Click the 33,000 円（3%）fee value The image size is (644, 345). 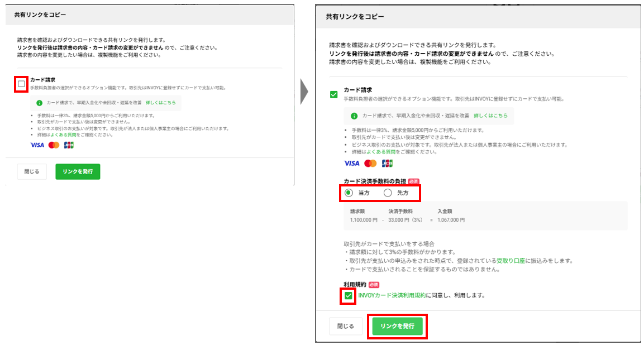pos(407,220)
